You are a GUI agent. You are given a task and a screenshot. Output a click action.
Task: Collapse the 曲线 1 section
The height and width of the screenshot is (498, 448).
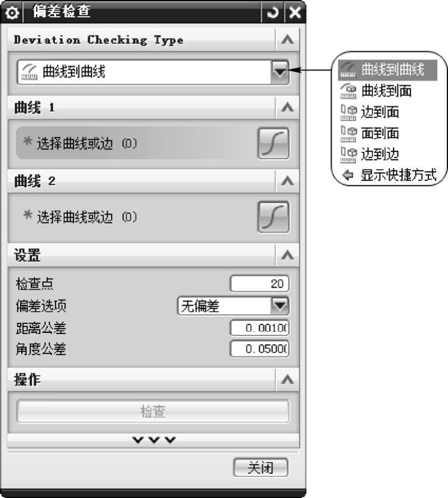click(x=287, y=108)
